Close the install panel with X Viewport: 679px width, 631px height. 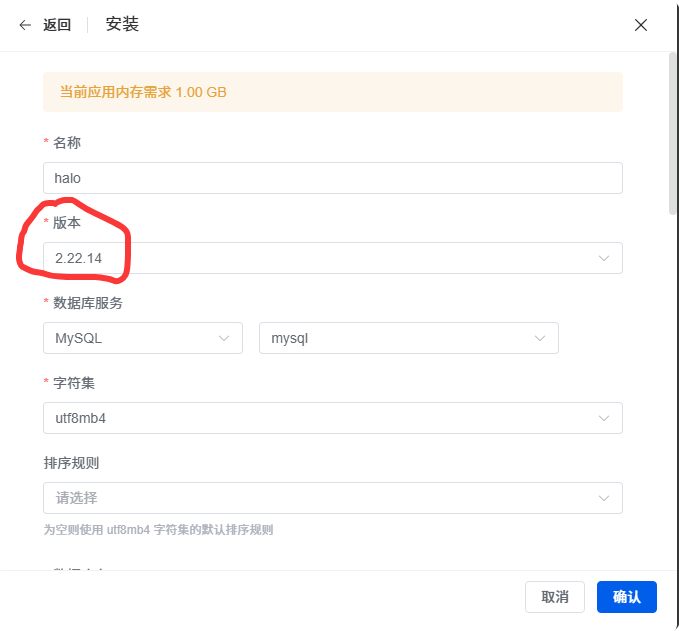(x=641, y=25)
